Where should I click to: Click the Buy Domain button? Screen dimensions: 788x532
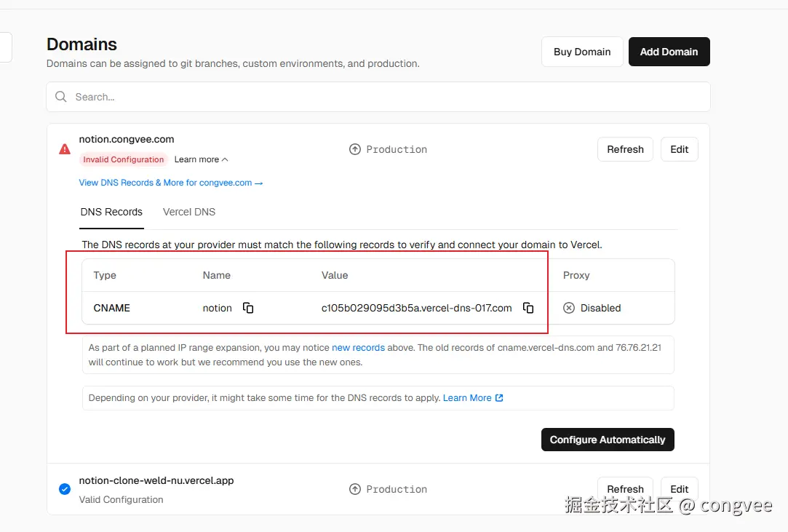point(582,52)
